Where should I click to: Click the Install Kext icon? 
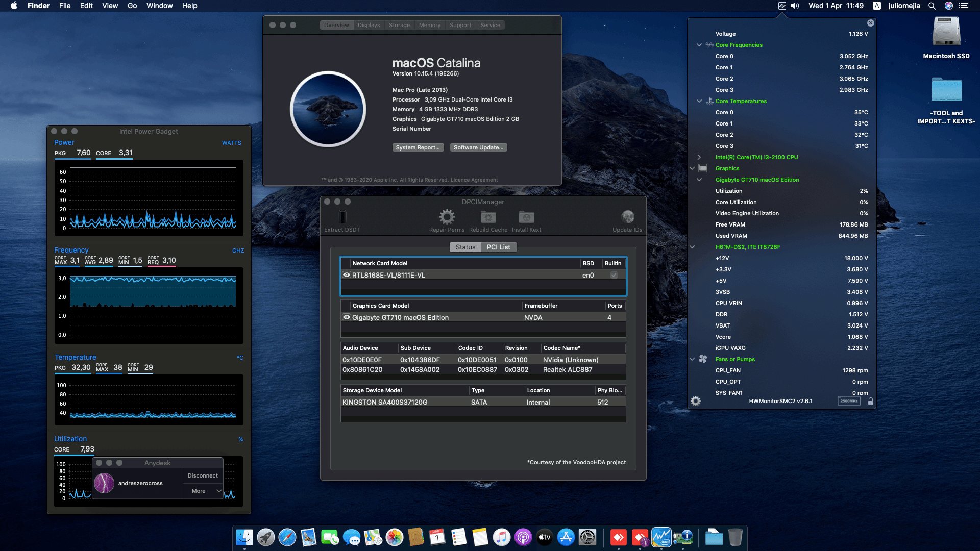coord(526,217)
